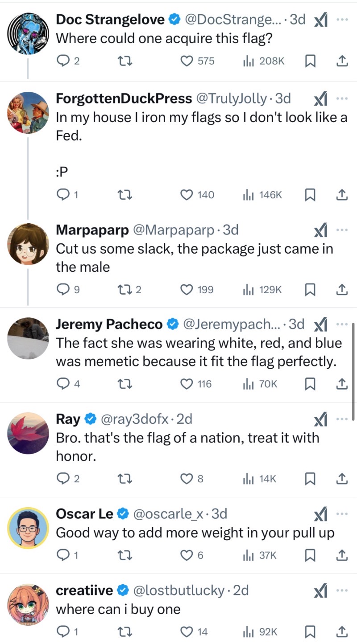Open the Grok icon on Oscar Le's tweet

point(320,515)
